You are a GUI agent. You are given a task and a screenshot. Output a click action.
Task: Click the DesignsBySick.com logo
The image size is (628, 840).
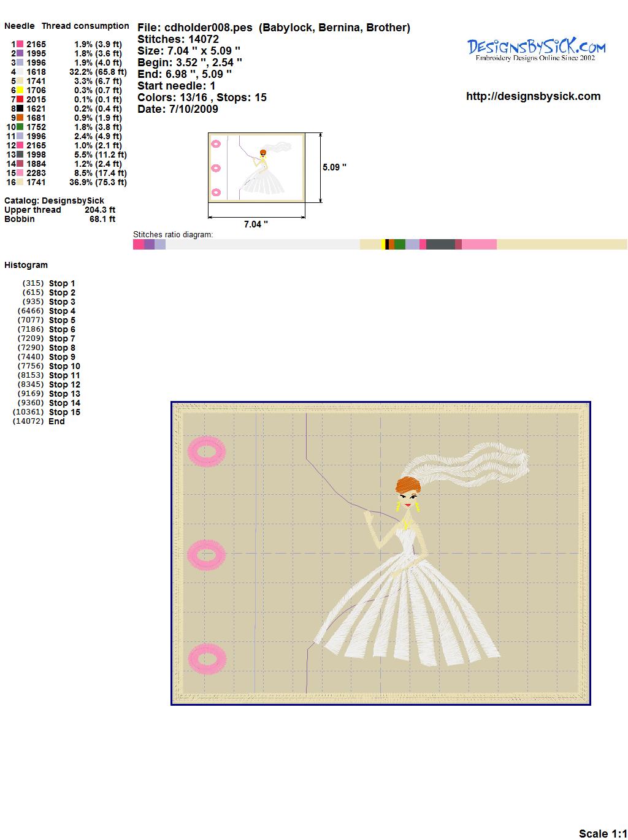(x=536, y=50)
